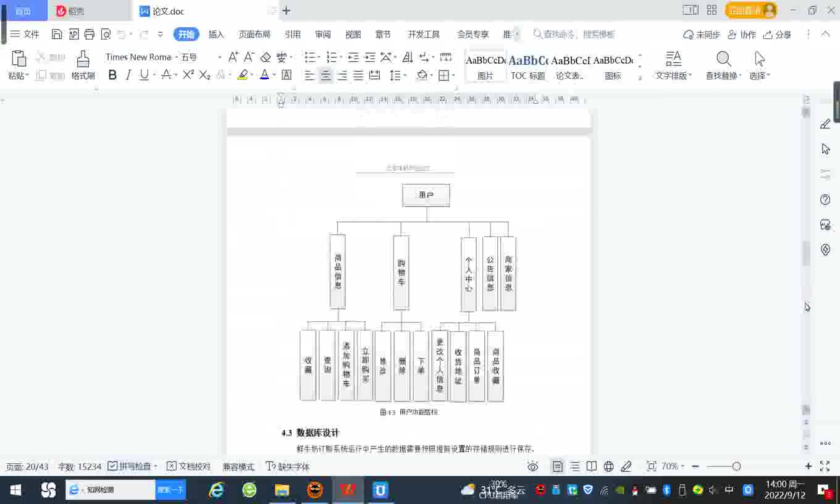Click the highlighter color swatch
This screenshot has width=840, height=504.
pos(243,75)
